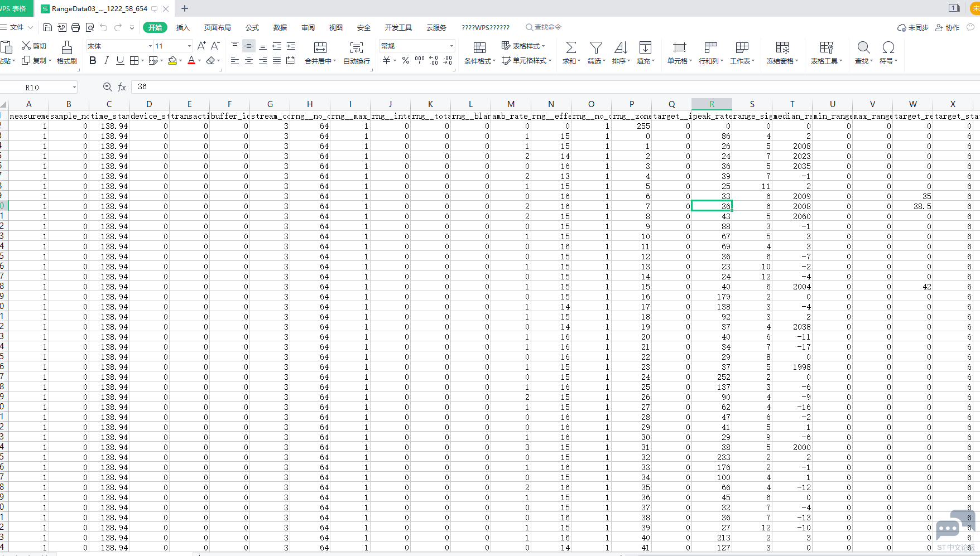Click the Sum (求和) sigma icon

571,48
